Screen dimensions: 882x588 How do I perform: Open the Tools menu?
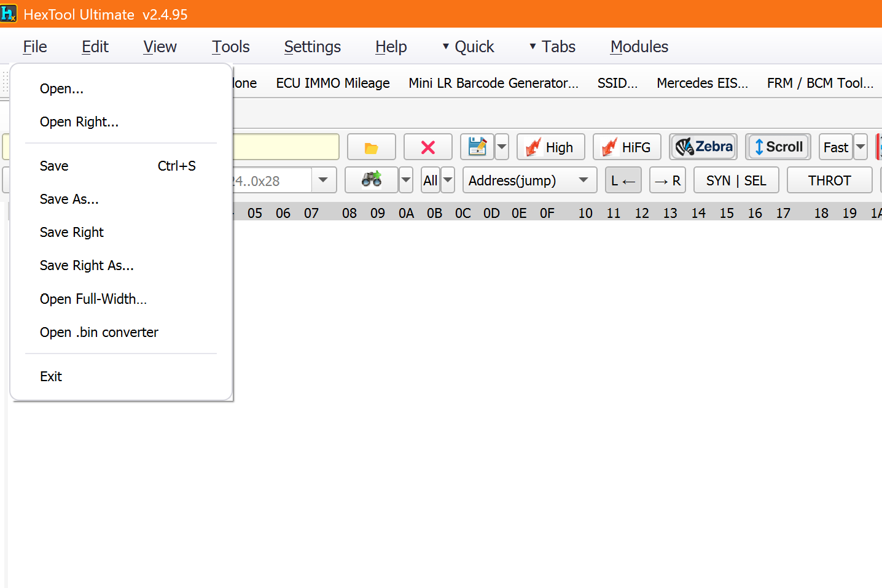click(x=231, y=47)
